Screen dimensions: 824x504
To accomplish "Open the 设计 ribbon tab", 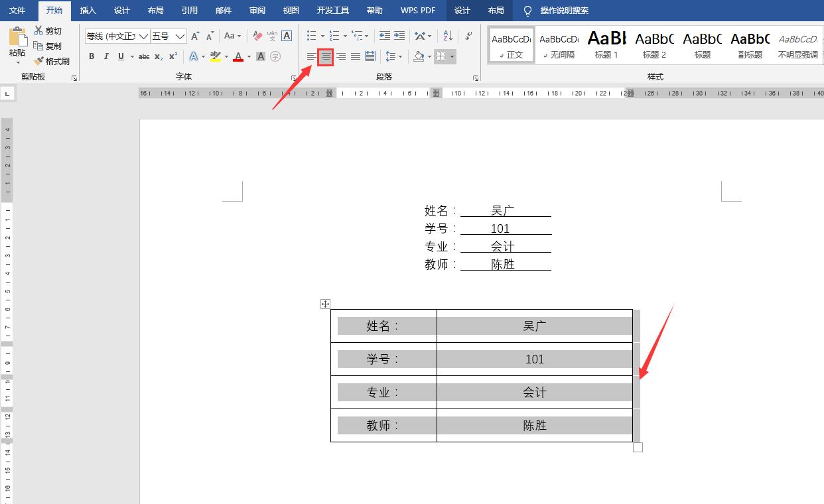I will point(121,11).
